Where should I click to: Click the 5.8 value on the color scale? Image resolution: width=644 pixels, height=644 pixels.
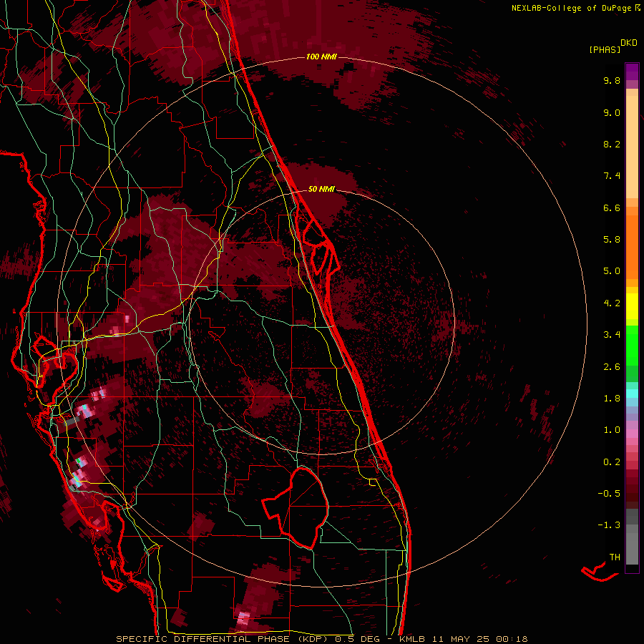[x=612, y=240]
